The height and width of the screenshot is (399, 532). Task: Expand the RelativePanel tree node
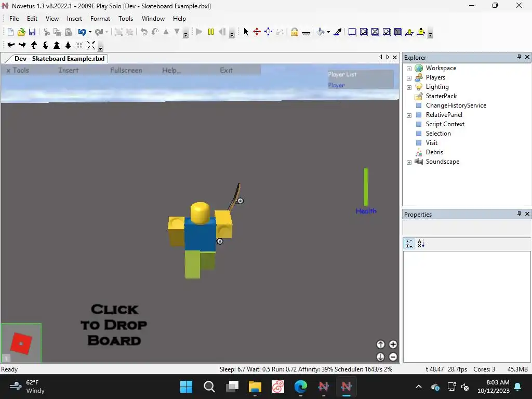tap(409, 115)
